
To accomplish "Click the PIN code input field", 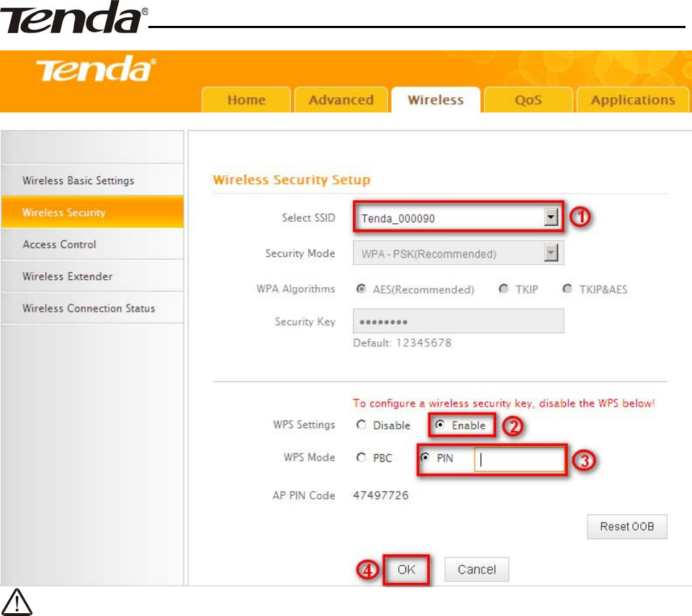I will click(x=519, y=459).
